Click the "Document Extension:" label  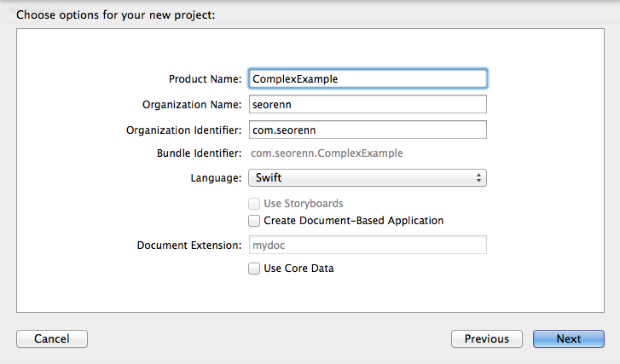point(189,246)
